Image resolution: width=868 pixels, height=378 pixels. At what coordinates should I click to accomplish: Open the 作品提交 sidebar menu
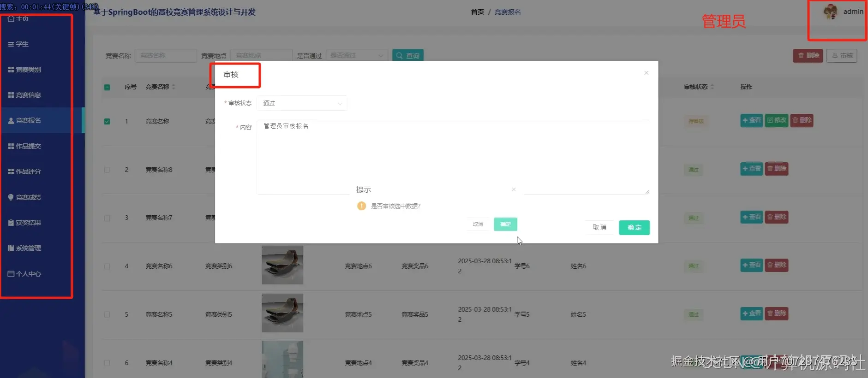(x=24, y=146)
